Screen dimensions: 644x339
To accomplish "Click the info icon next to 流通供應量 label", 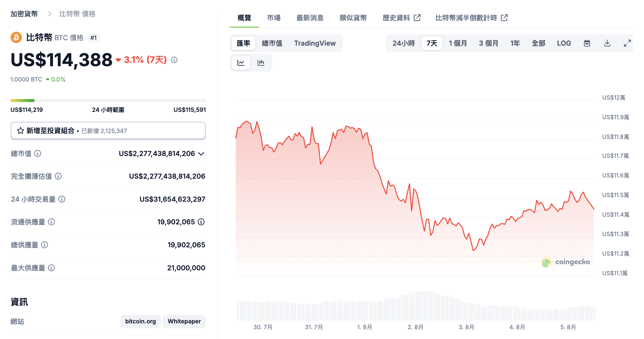I will pos(51,222).
